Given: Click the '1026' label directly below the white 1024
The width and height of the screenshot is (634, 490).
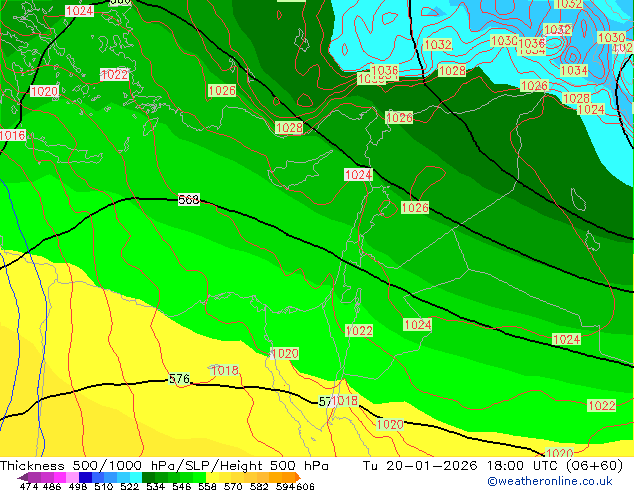Looking at the screenshot, I should pyautogui.click(x=415, y=207).
